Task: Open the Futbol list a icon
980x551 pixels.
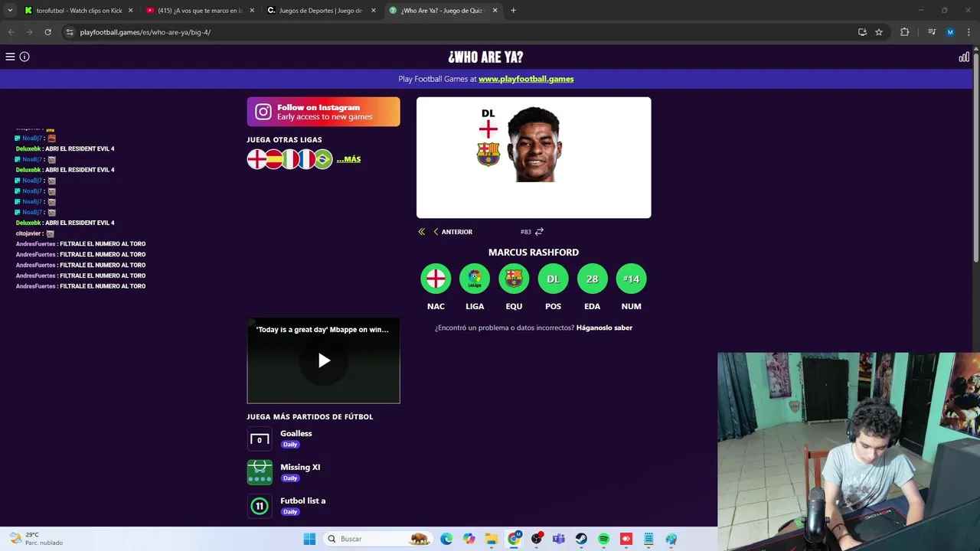Action: (x=260, y=506)
